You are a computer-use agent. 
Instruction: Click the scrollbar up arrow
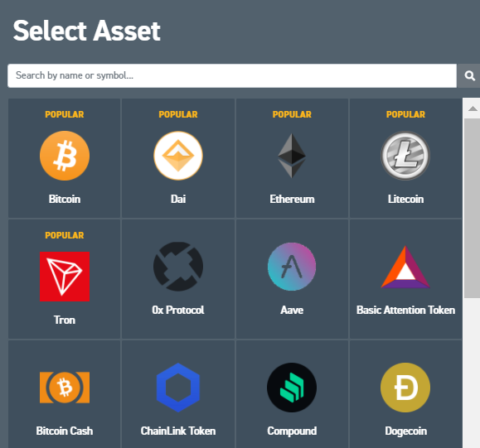tap(473, 108)
